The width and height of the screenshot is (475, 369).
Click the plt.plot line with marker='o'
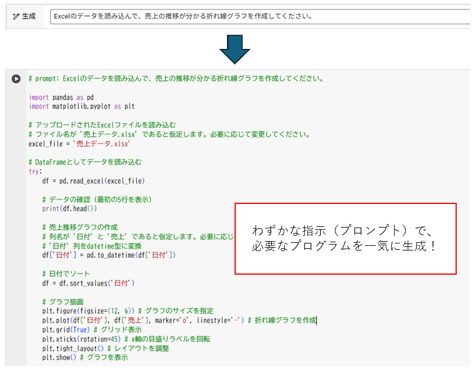coord(179,320)
